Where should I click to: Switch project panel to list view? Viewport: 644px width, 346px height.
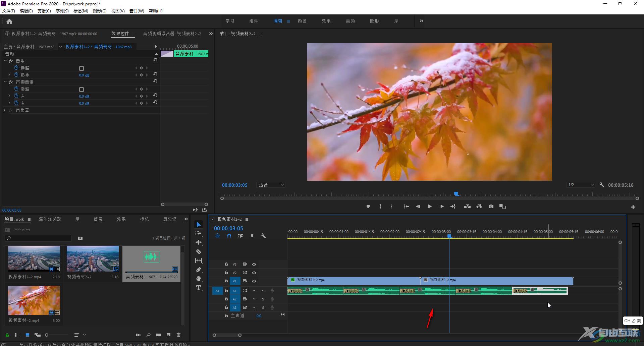pos(17,335)
